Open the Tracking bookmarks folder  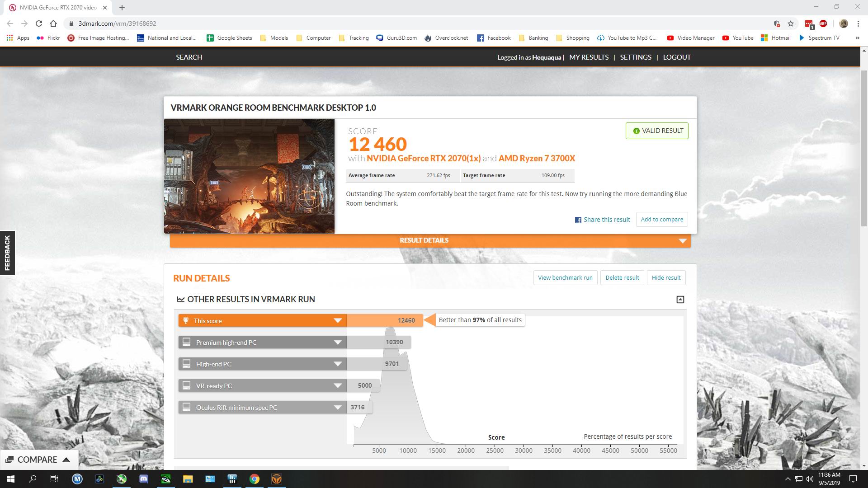tap(354, 38)
